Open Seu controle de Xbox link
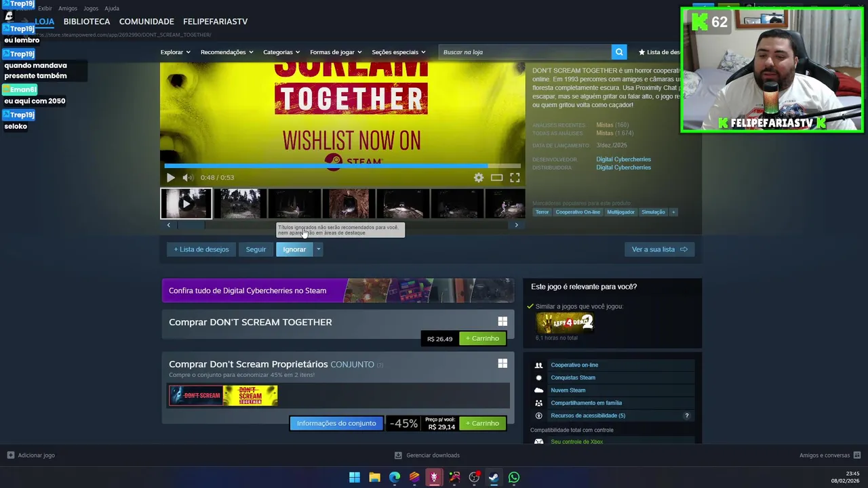This screenshot has height=488, width=868. 576,442
